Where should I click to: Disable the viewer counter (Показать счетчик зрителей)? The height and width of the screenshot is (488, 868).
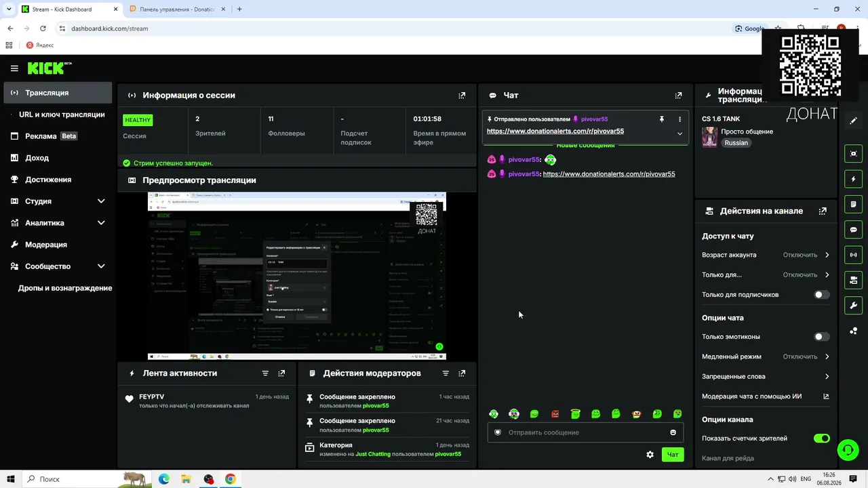click(821, 439)
